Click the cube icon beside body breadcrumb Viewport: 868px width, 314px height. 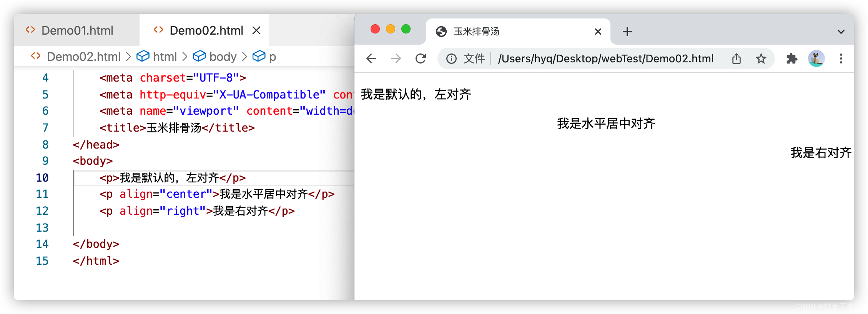199,56
